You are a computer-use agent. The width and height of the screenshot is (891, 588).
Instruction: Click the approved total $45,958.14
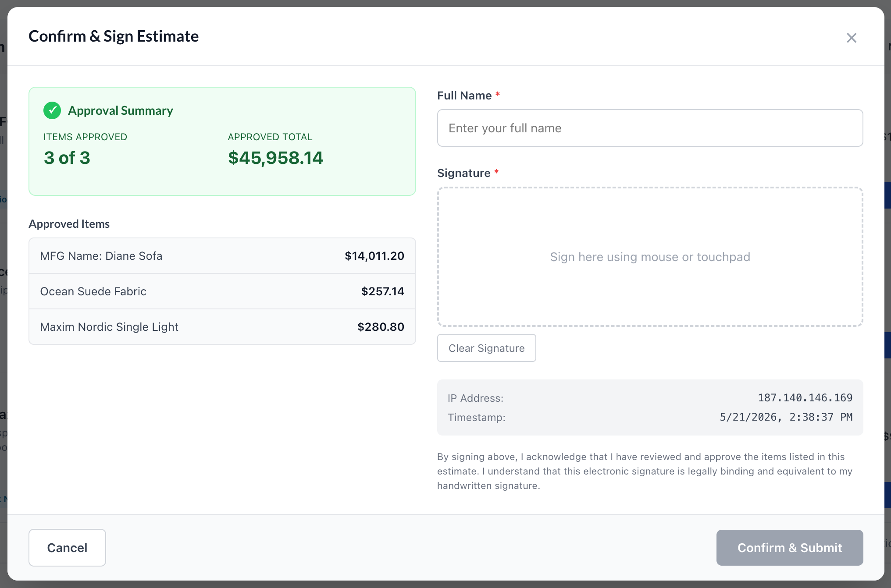[275, 158]
